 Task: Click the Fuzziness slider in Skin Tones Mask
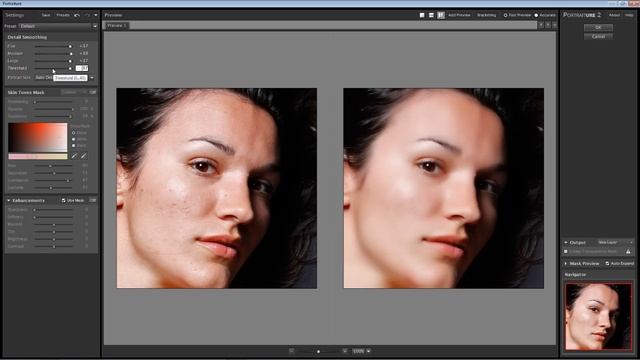click(x=53, y=116)
